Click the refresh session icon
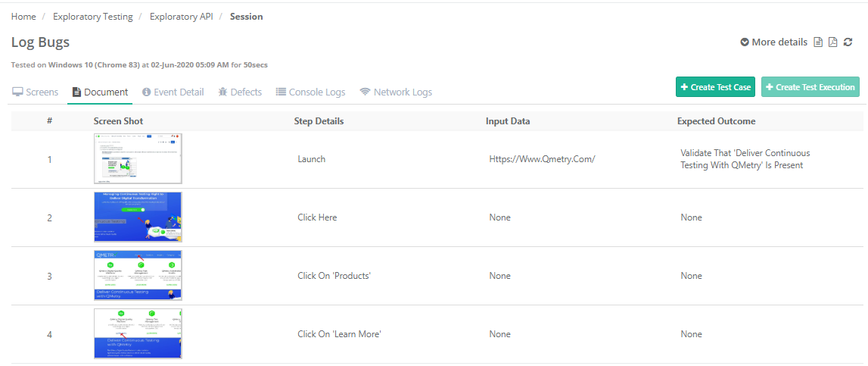The image size is (868, 366). 848,42
